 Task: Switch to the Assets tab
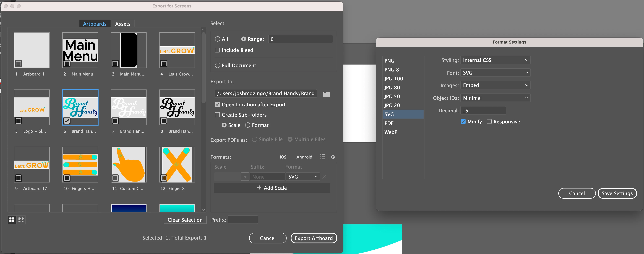click(122, 24)
